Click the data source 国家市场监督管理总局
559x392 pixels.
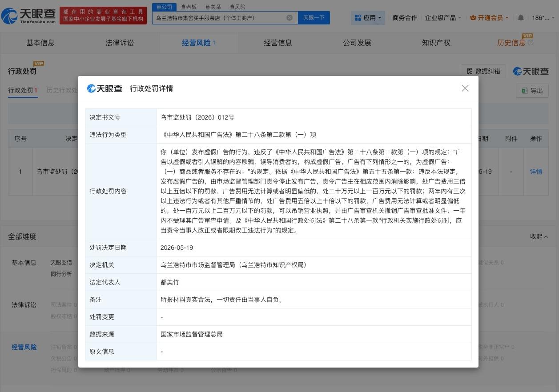tap(192, 334)
